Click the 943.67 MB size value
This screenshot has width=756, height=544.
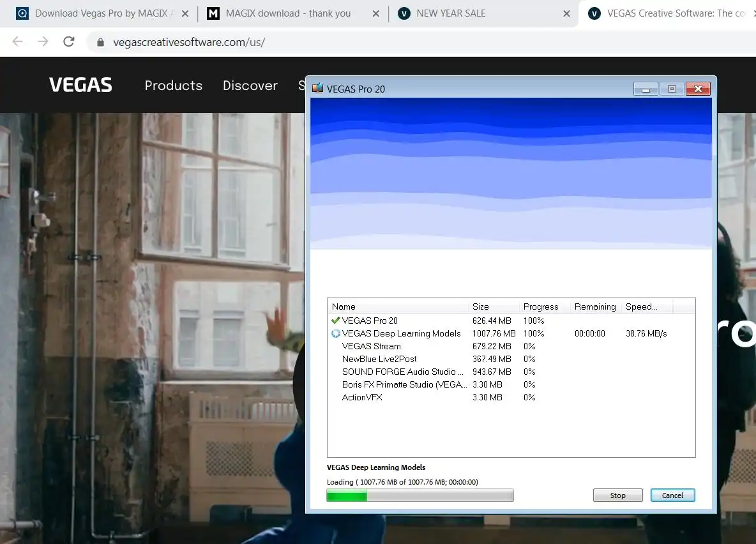coord(492,372)
